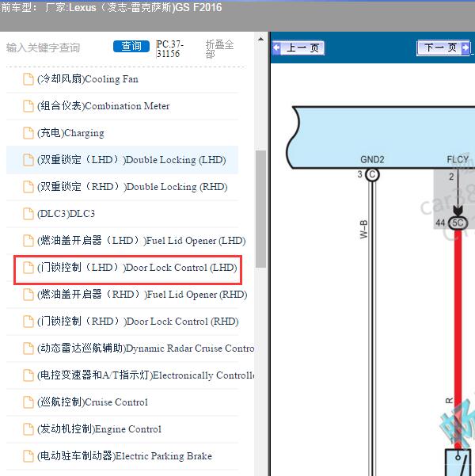Image resolution: width=475 pixels, height=476 pixels.
Task: Click document icon beside Electronically Controlled
Action: 28,375
